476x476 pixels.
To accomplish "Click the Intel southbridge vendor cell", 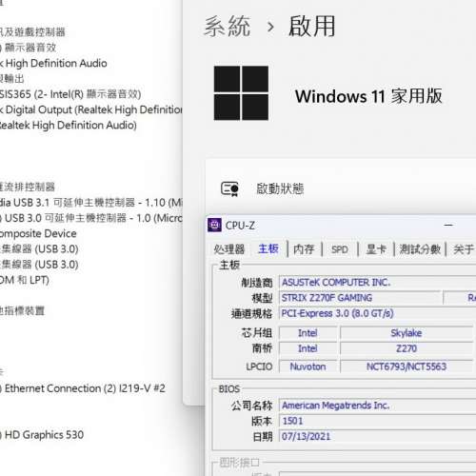I will tap(307, 348).
